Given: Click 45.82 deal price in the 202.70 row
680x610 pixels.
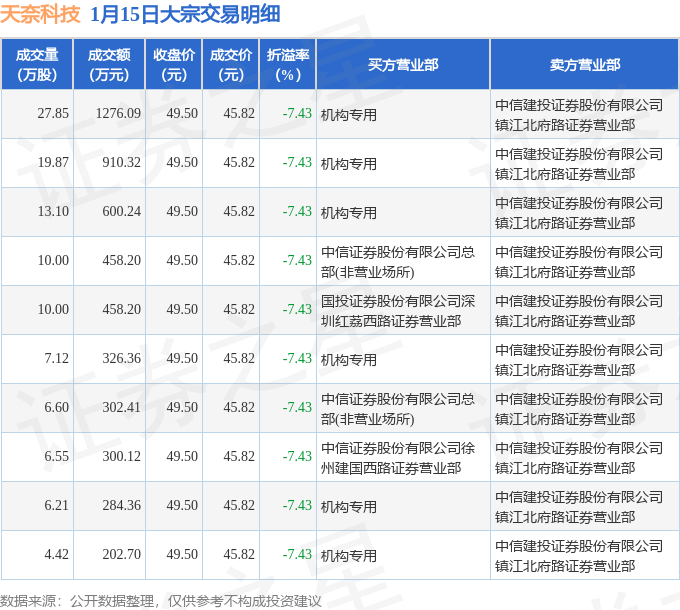Looking at the screenshot, I should click(239, 555).
